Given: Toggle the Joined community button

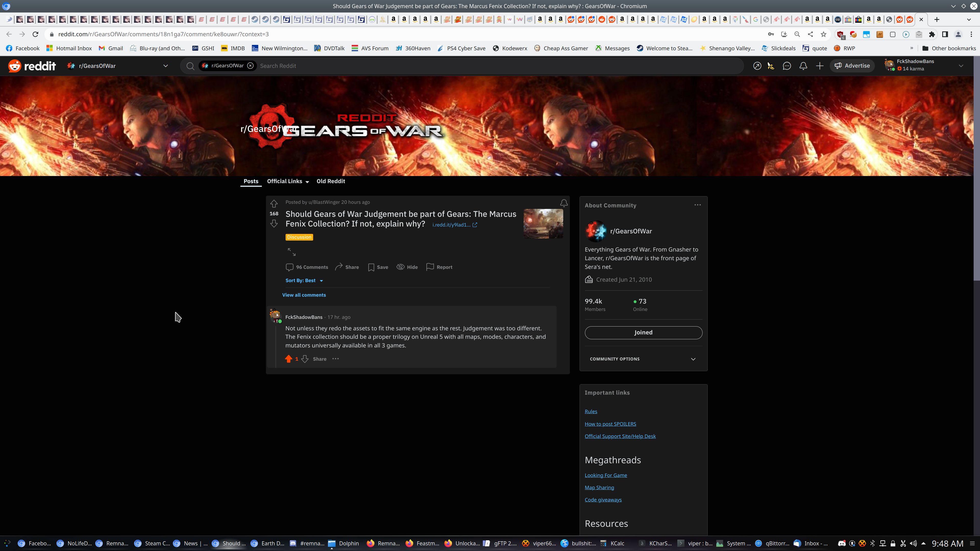Looking at the screenshot, I should coord(643,332).
